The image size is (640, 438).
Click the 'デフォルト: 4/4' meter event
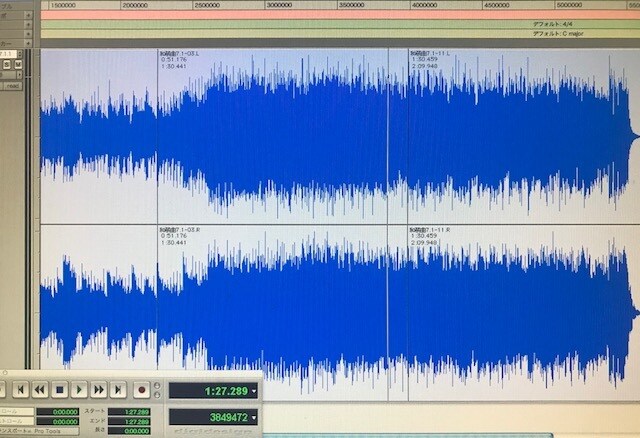552,24
